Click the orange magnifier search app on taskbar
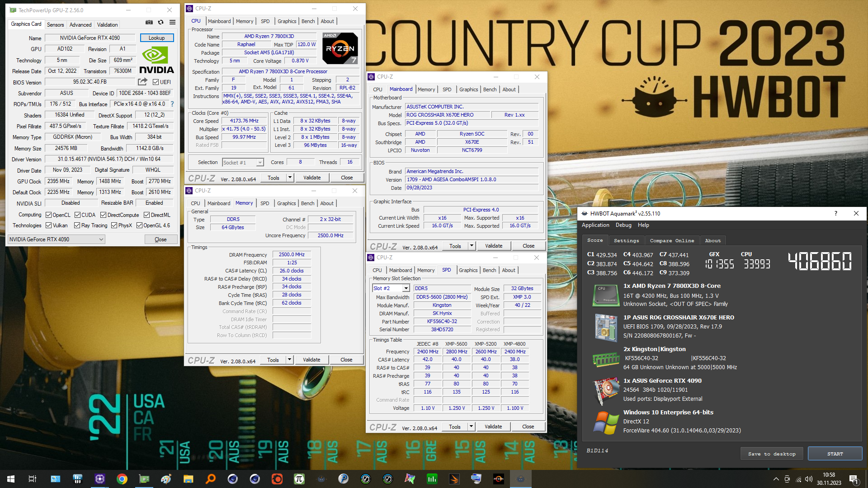This screenshot has height=488, width=868. pos(210,479)
